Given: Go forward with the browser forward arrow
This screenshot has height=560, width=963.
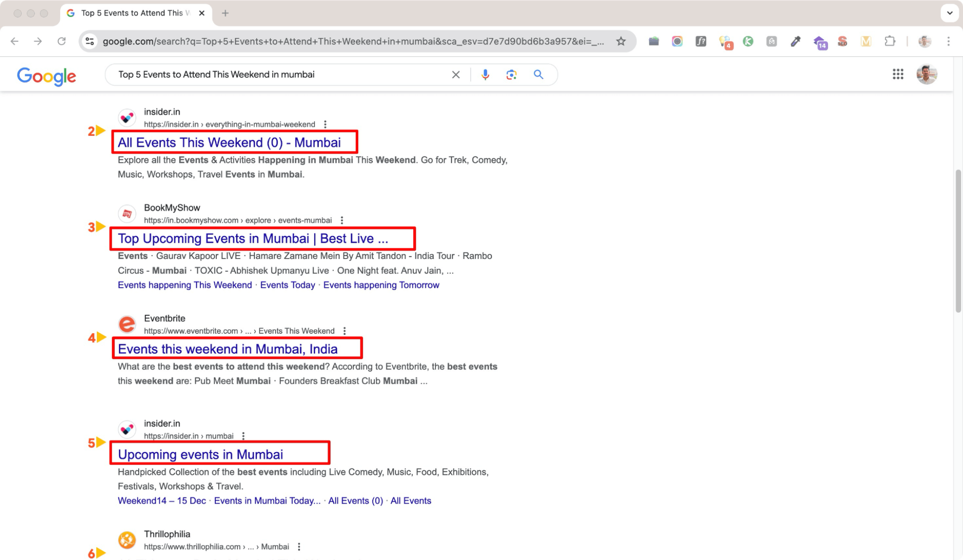Looking at the screenshot, I should pos(38,41).
